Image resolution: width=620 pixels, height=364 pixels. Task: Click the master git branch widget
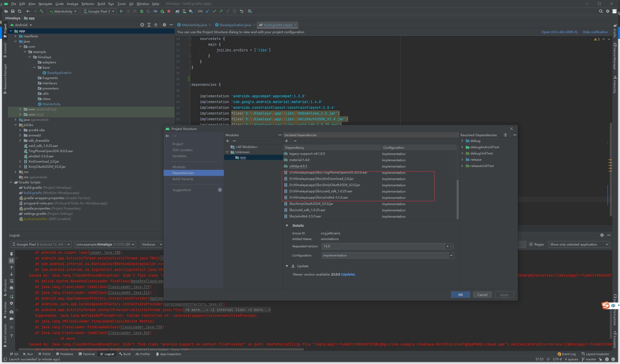click(x=589, y=359)
